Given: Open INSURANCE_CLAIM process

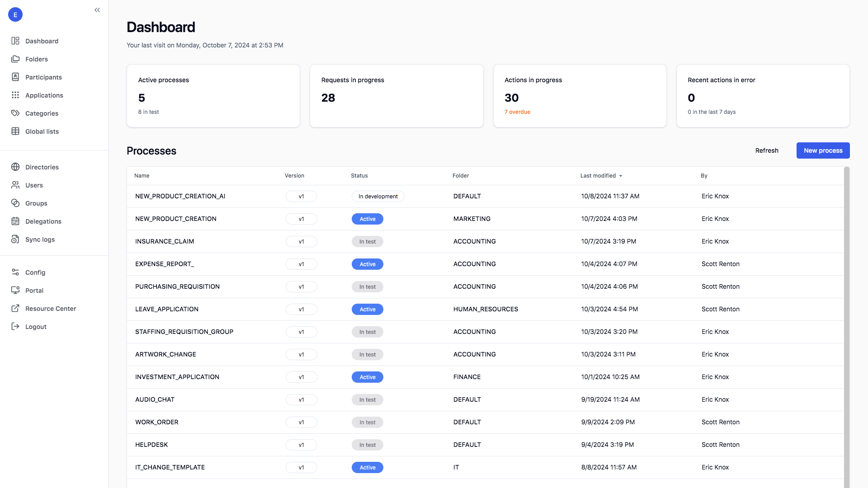Looking at the screenshot, I should (165, 241).
